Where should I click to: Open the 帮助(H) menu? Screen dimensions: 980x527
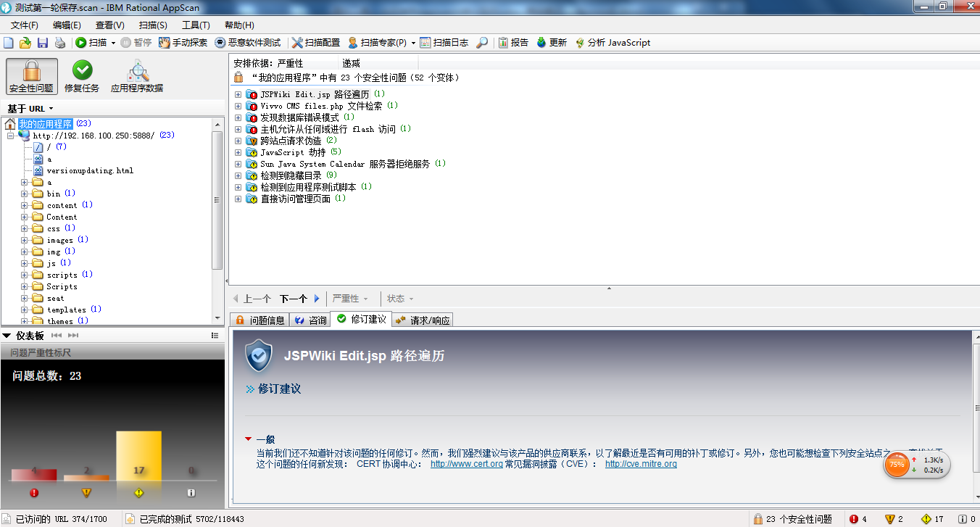(239, 25)
